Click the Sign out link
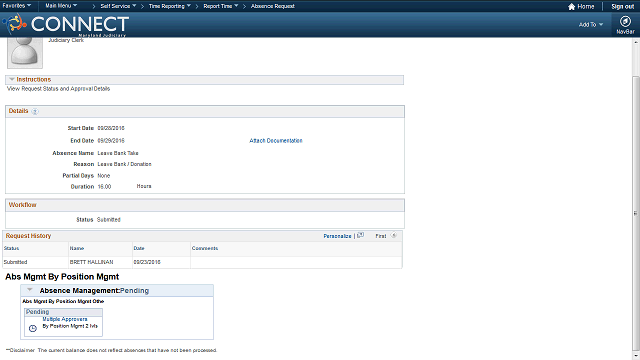The image size is (640, 360). pos(622,7)
